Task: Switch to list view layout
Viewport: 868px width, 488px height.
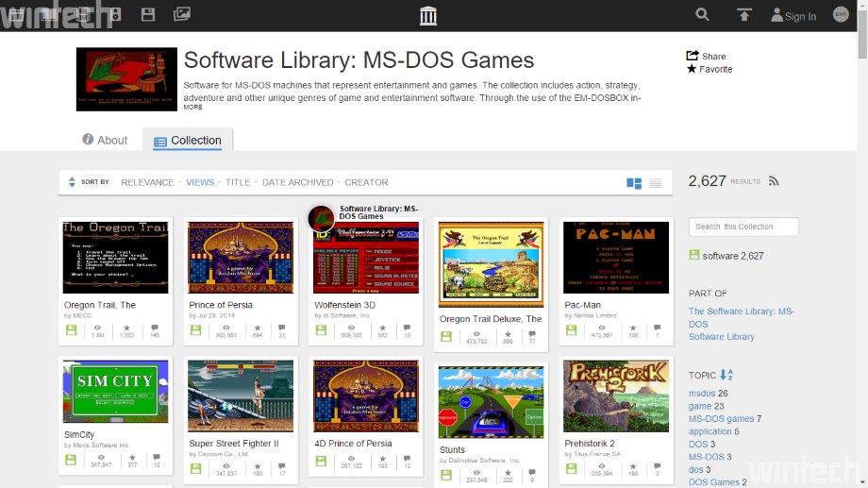Action: (x=656, y=183)
